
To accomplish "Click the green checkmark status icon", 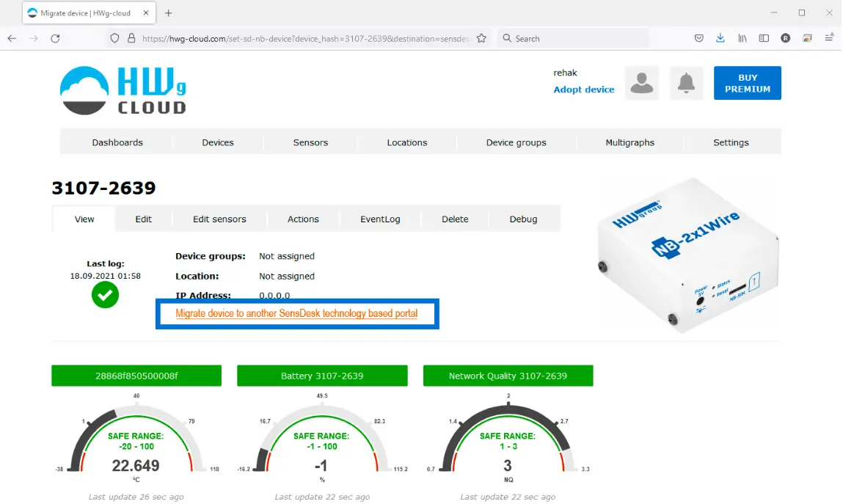I will pos(106,295).
